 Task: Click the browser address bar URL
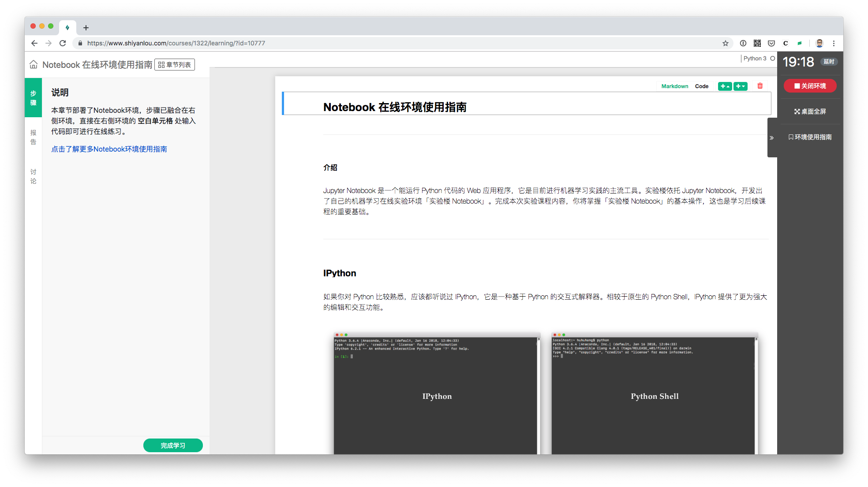click(176, 43)
